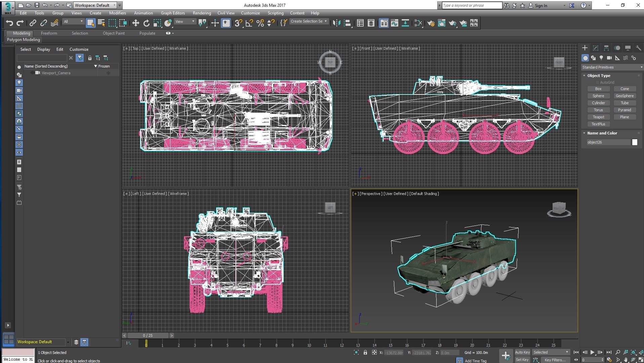Create a Teapot primitive
Image resolution: width=644 pixels, height=363 pixels.
click(598, 117)
